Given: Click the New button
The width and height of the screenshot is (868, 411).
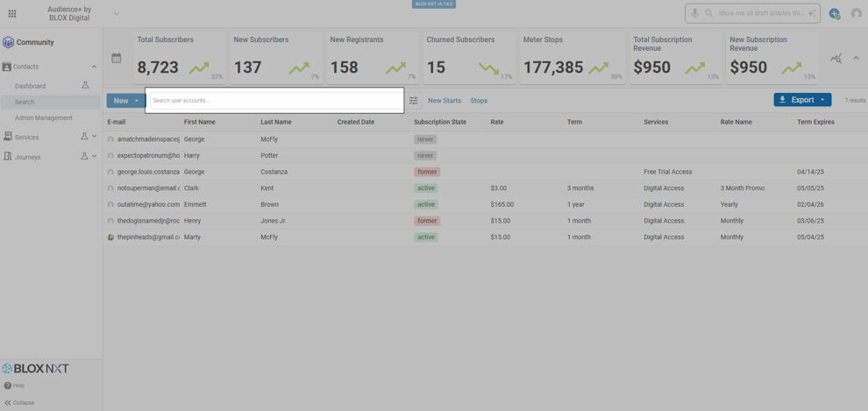Looking at the screenshot, I should point(121,101).
